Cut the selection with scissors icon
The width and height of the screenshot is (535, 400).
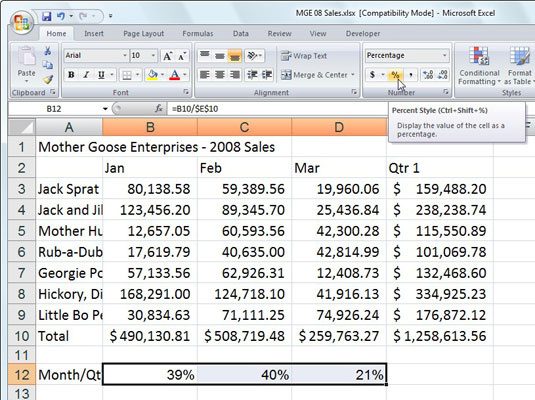[x=47, y=51]
